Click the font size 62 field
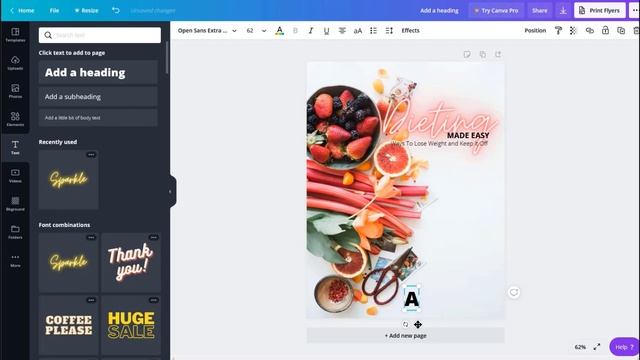 coord(250,31)
